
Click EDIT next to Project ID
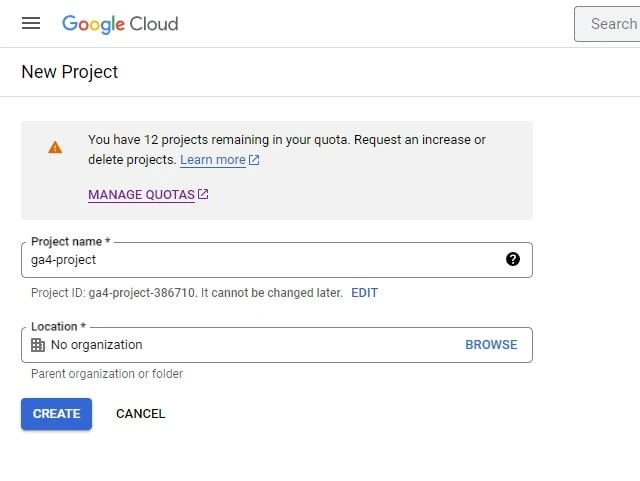[x=364, y=293]
